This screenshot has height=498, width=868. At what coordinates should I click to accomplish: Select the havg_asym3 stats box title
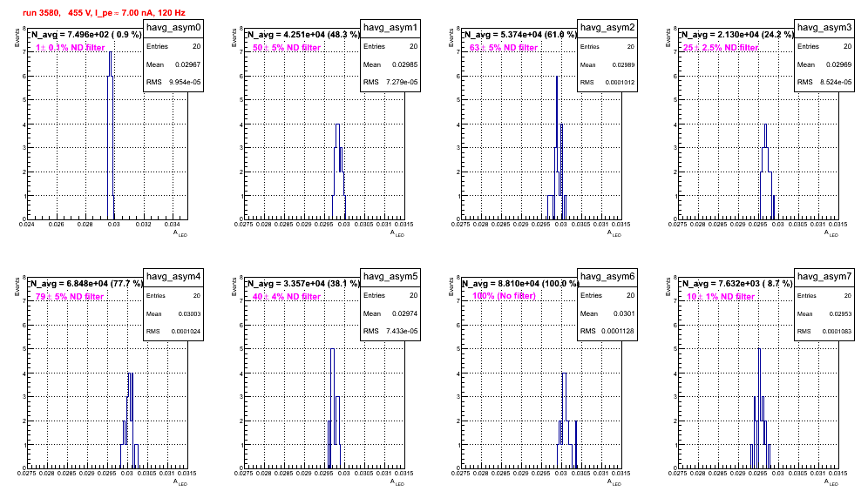(824, 28)
